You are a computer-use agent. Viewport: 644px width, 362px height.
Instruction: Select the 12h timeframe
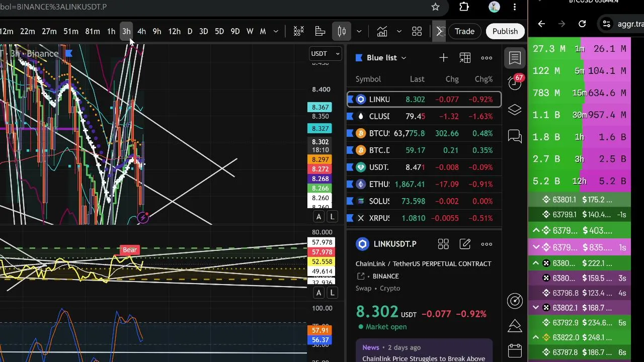tap(174, 32)
